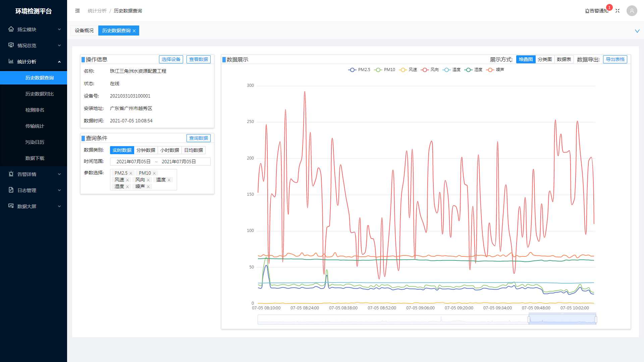Open 历史数据查询 sidebar item
644x362 pixels.
pyautogui.click(x=34, y=78)
